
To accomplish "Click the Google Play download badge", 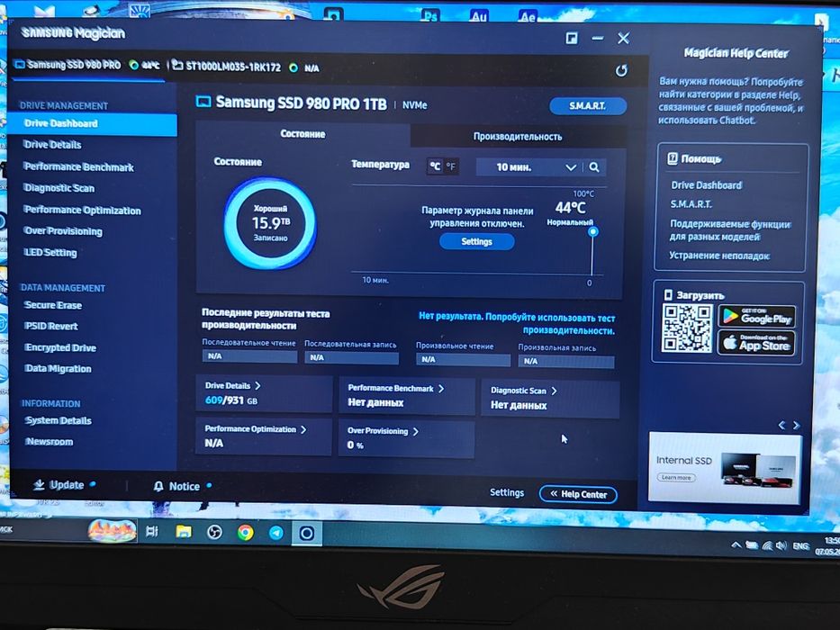I will (757, 317).
